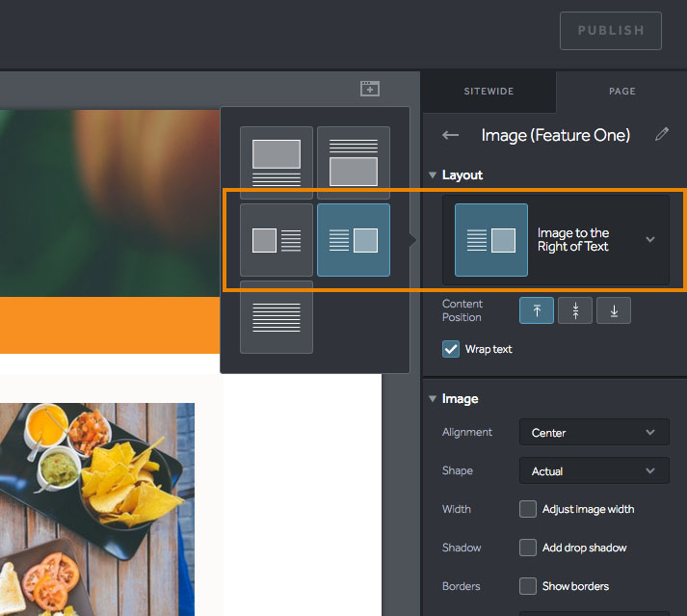Enable Add drop shadow checkbox
687x616 pixels.
pyautogui.click(x=528, y=548)
